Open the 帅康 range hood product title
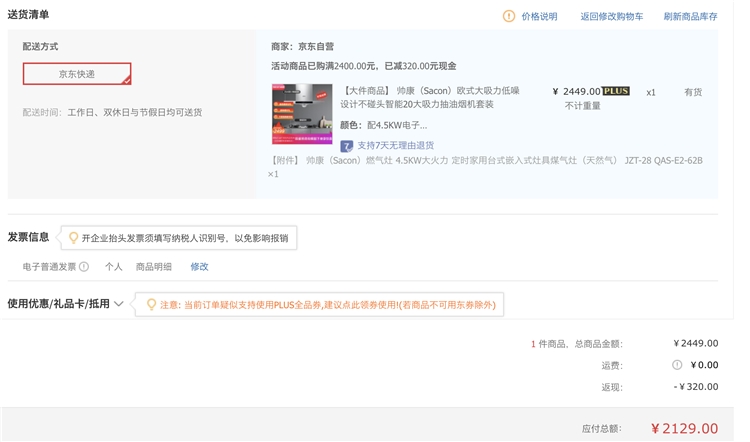 tap(430, 97)
